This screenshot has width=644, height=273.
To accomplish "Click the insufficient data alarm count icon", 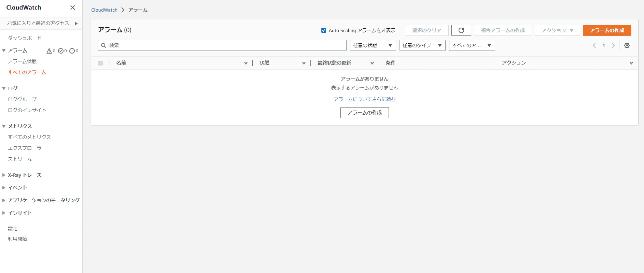I will (x=74, y=51).
